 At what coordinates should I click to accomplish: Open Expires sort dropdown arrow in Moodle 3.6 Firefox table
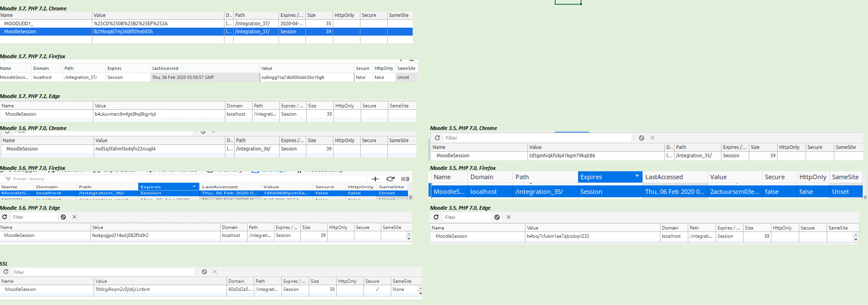tap(194, 187)
